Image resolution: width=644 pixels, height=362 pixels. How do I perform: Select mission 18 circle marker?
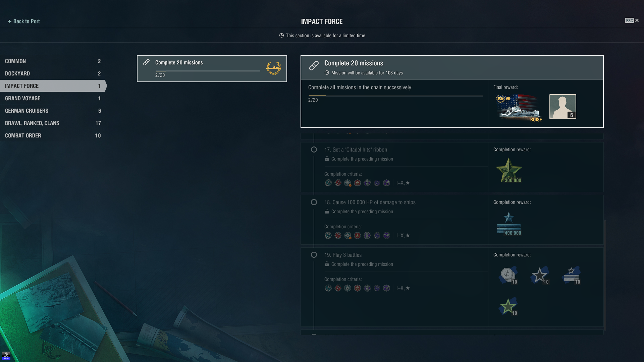click(314, 202)
